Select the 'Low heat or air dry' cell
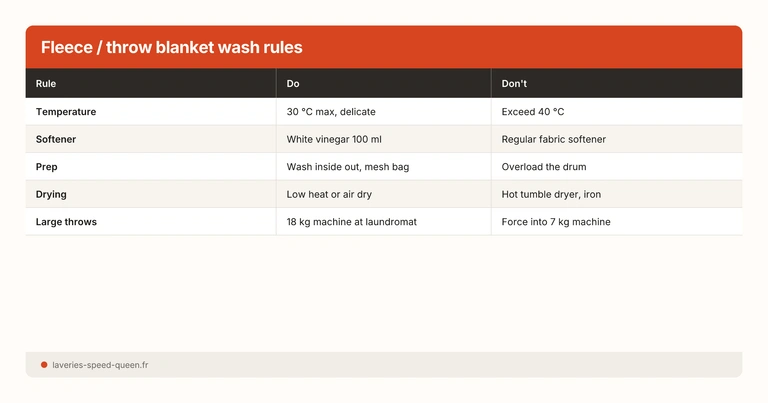Image resolution: width=768 pixels, height=403 pixels. pos(329,194)
